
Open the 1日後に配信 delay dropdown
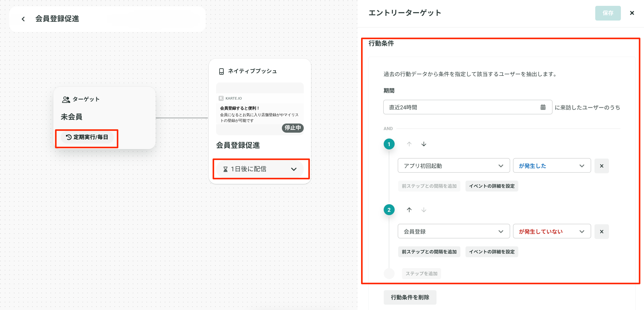click(x=260, y=169)
